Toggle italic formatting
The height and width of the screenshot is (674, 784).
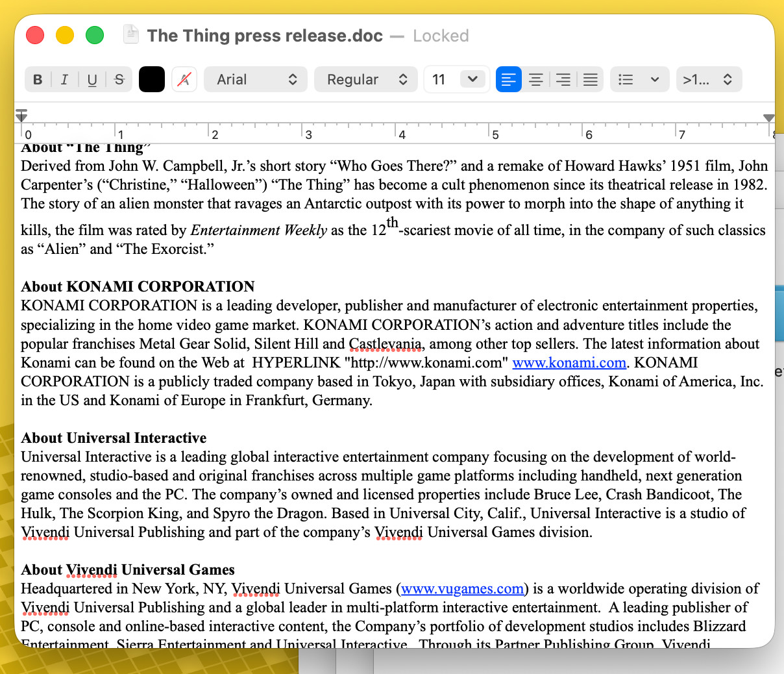[64, 79]
